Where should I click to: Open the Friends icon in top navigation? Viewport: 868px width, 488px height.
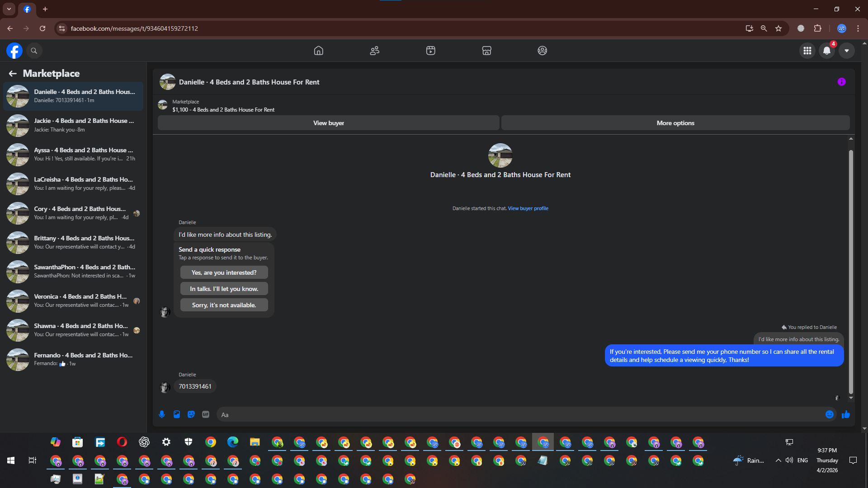[375, 51]
